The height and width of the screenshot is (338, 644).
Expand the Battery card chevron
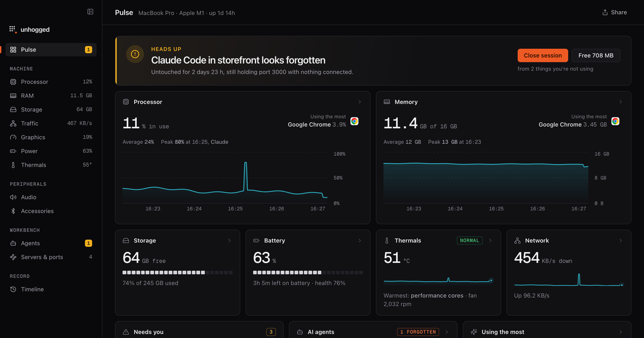point(360,241)
